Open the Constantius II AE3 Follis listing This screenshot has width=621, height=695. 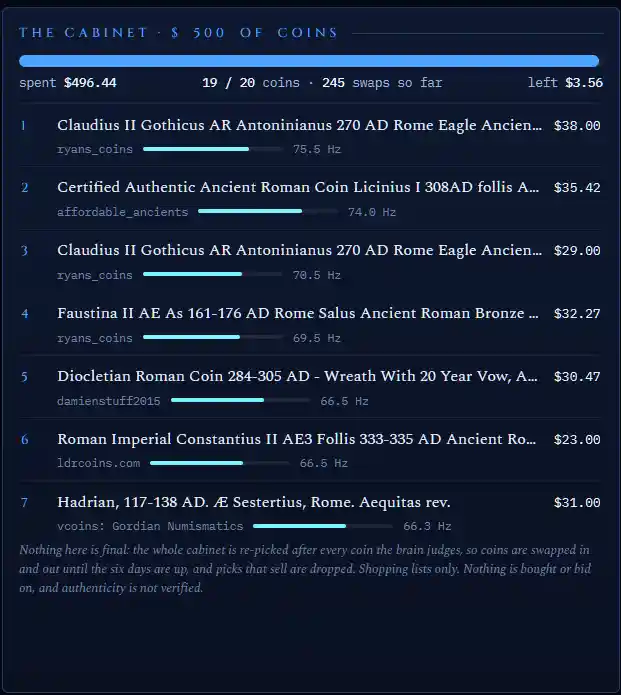(x=297, y=439)
